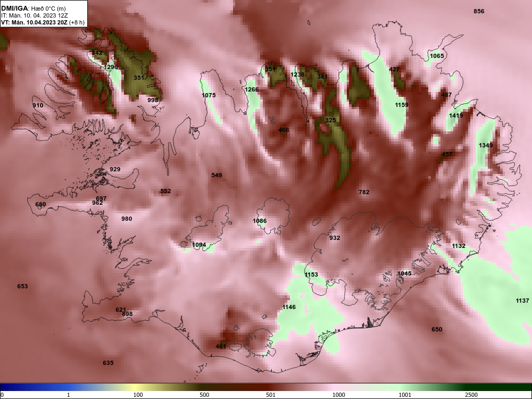Viewport: 532px width, 399px height.
Task: Click the 1137 map value
Action: (522, 300)
